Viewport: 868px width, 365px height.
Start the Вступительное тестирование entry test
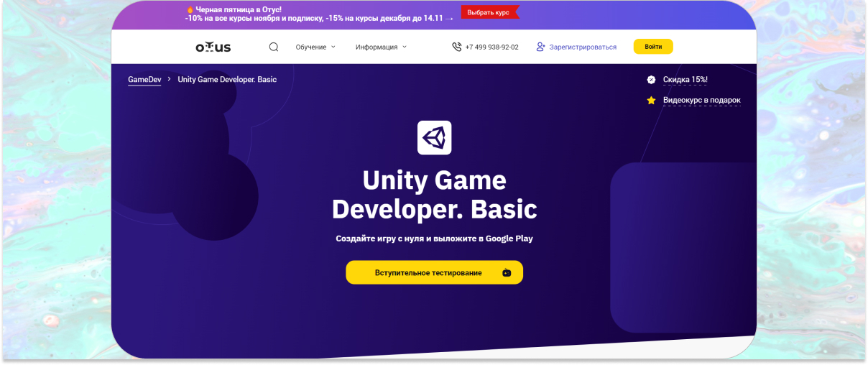pos(428,273)
